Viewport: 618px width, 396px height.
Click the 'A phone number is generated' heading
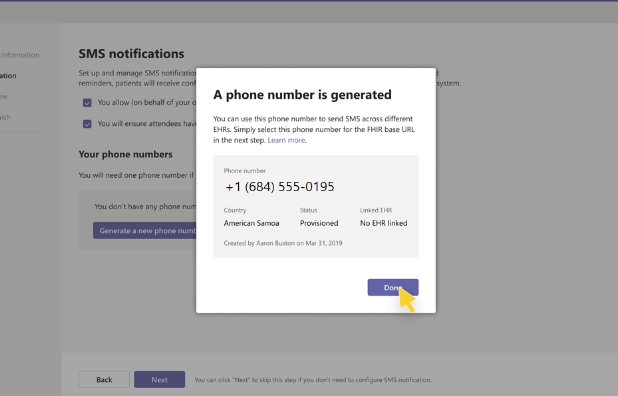click(x=302, y=95)
